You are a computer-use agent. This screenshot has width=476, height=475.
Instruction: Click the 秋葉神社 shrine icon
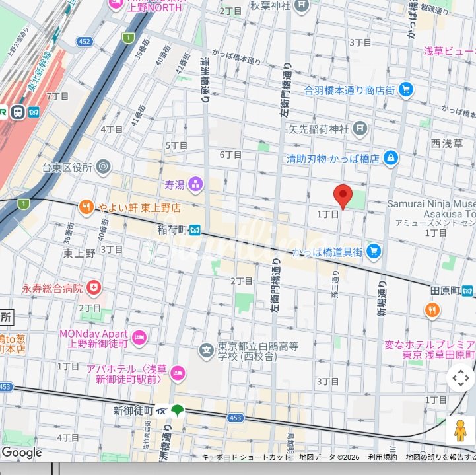coord(302,5)
